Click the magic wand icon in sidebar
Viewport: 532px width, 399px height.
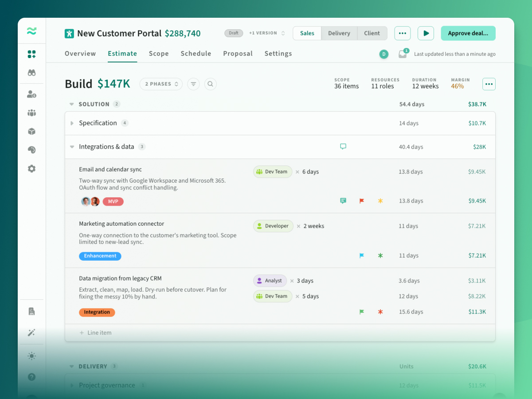(31, 332)
